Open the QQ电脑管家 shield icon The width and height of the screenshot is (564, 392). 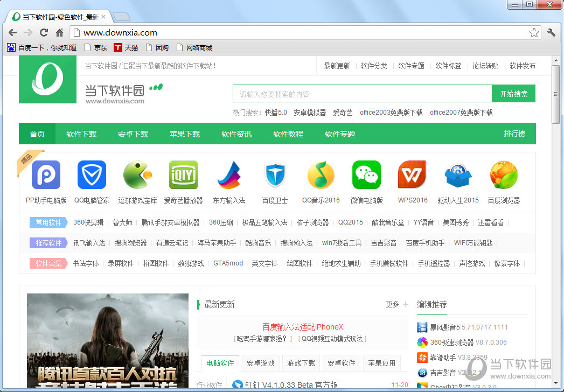click(92, 175)
